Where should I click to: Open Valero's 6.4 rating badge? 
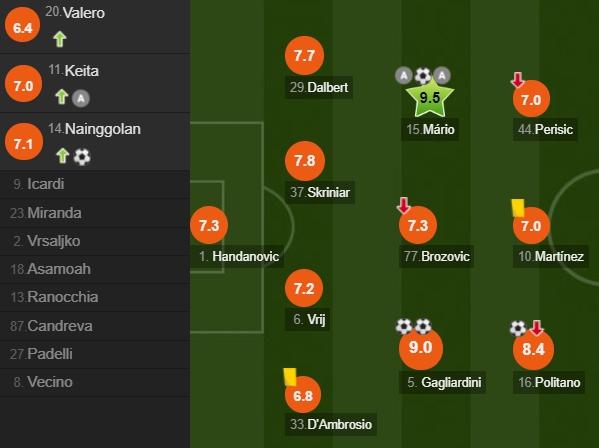23,25
